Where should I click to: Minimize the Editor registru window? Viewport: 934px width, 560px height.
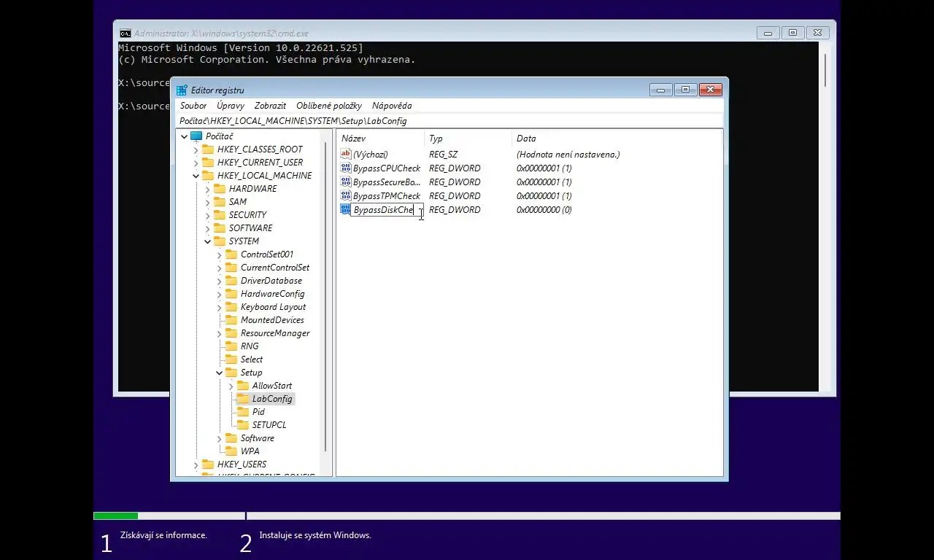tap(660, 90)
